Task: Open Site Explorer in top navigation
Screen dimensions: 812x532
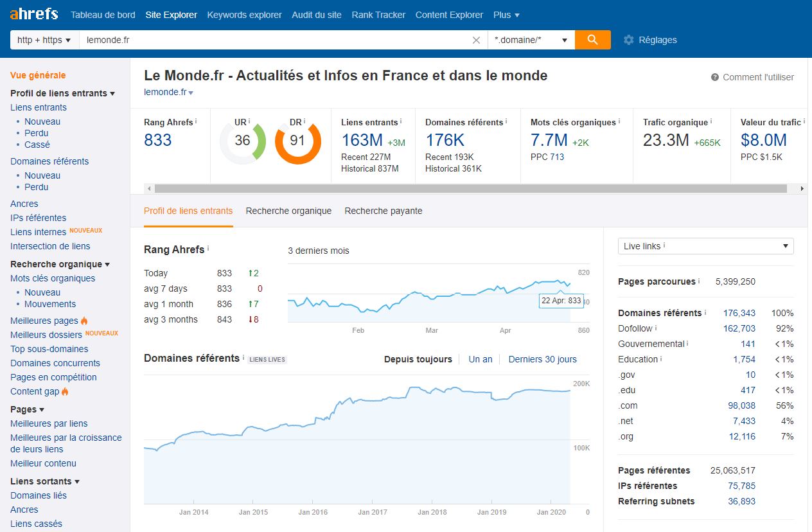Action: coord(172,15)
